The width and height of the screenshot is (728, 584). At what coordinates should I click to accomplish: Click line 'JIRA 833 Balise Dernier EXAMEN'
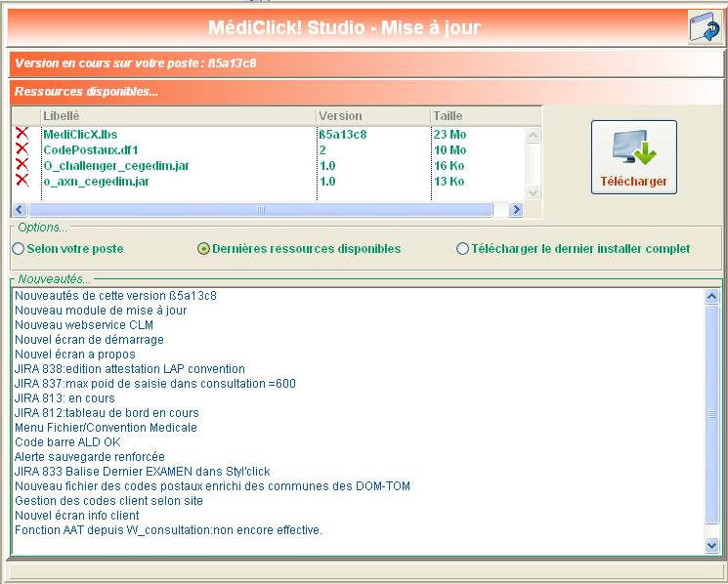click(x=142, y=472)
